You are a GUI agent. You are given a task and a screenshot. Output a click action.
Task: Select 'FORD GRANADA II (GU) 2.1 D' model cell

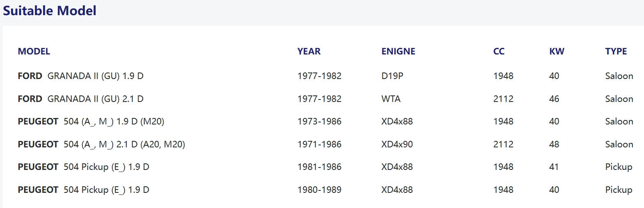point(81,99)
